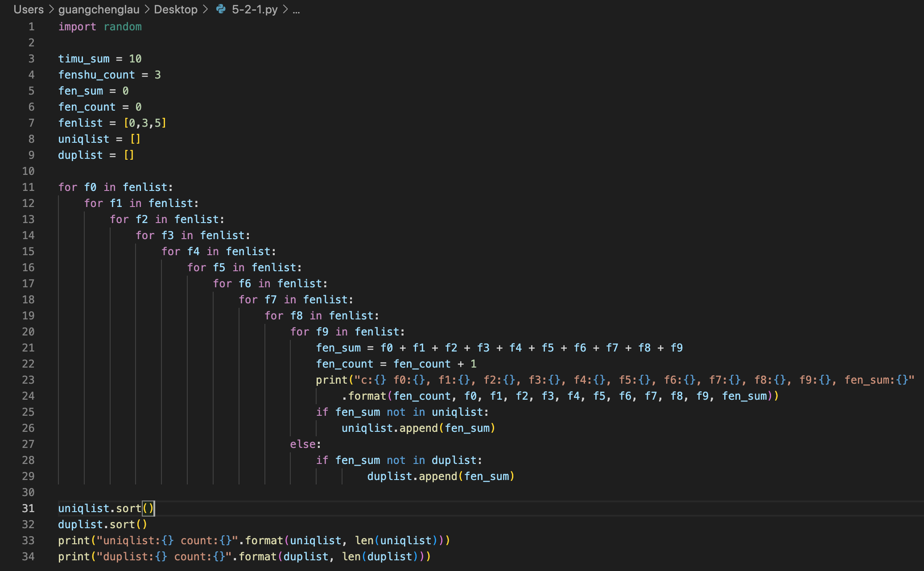Image resolution: width=924 pixels, height=571 pixels.
Task: Click the 'for f0 in fenlist' statement
Action: click(115, 187)
